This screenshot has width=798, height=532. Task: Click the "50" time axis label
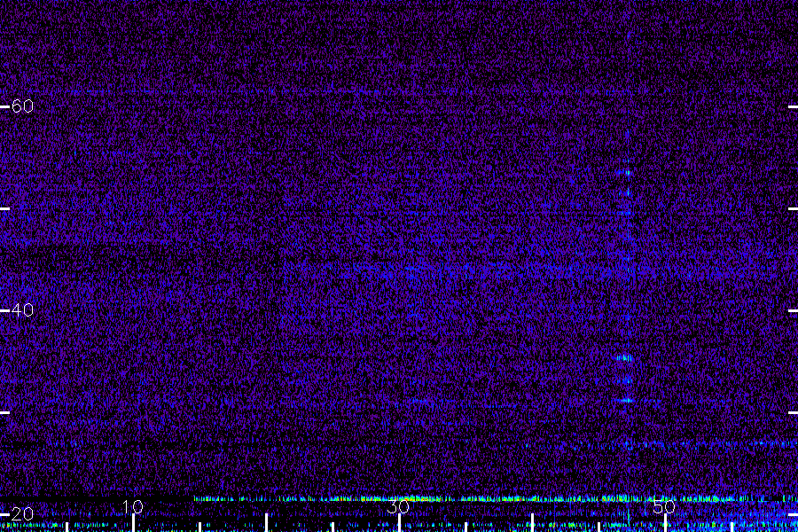pos(664,506)
